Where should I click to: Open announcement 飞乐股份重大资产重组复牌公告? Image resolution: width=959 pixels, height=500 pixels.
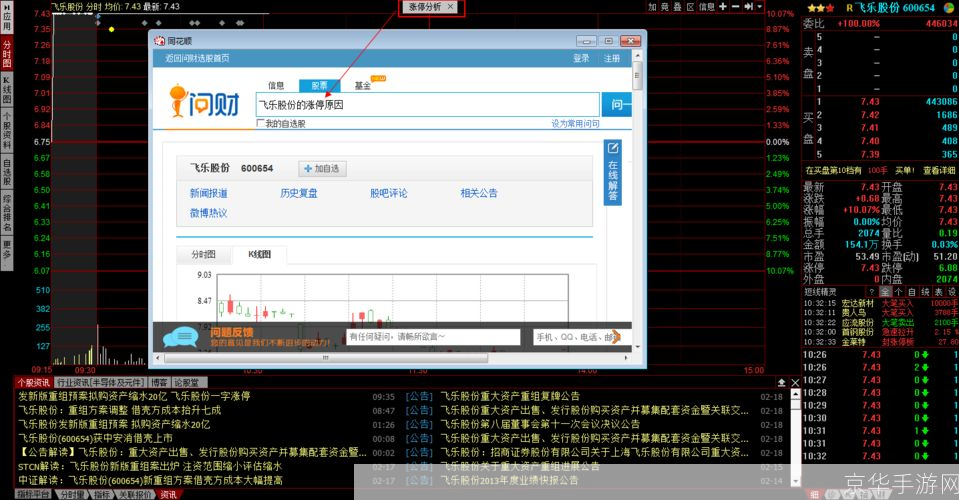click(510, 396)
